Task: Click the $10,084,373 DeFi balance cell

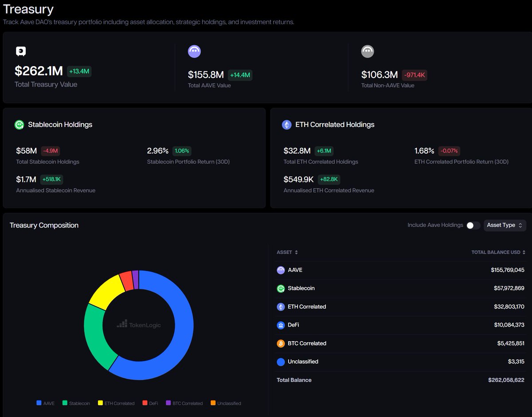Action: [509, 325]
